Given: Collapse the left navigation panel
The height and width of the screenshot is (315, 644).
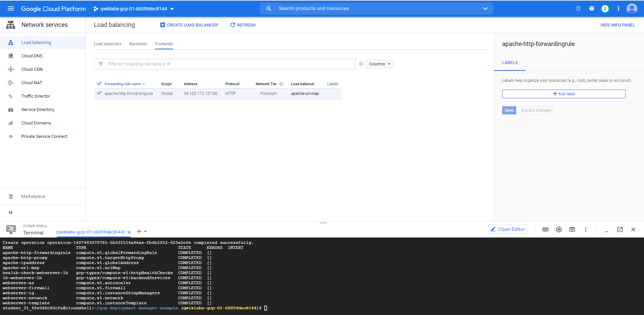Looking at the screenshot, I should 11,213.
